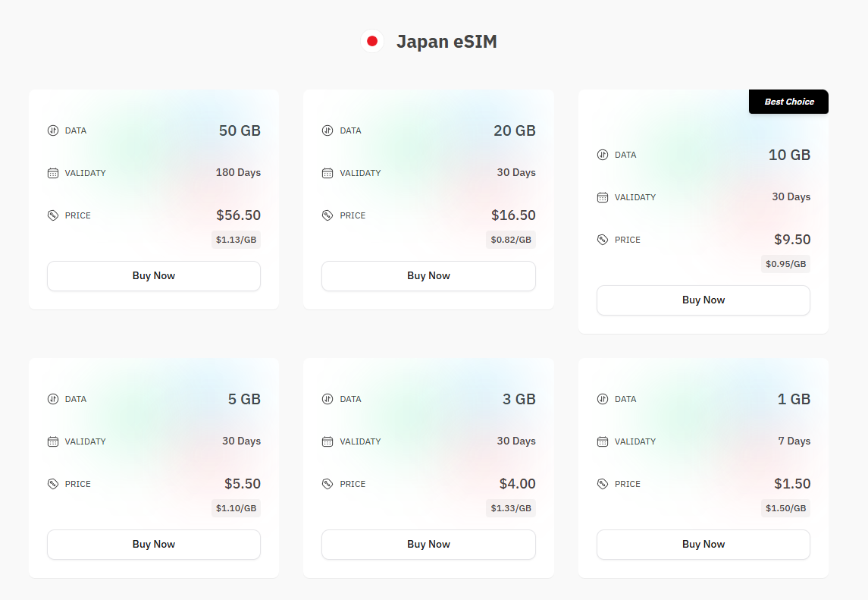Click the $1.10/GB price tag
The image size is (868, 600).
[236, 508]
